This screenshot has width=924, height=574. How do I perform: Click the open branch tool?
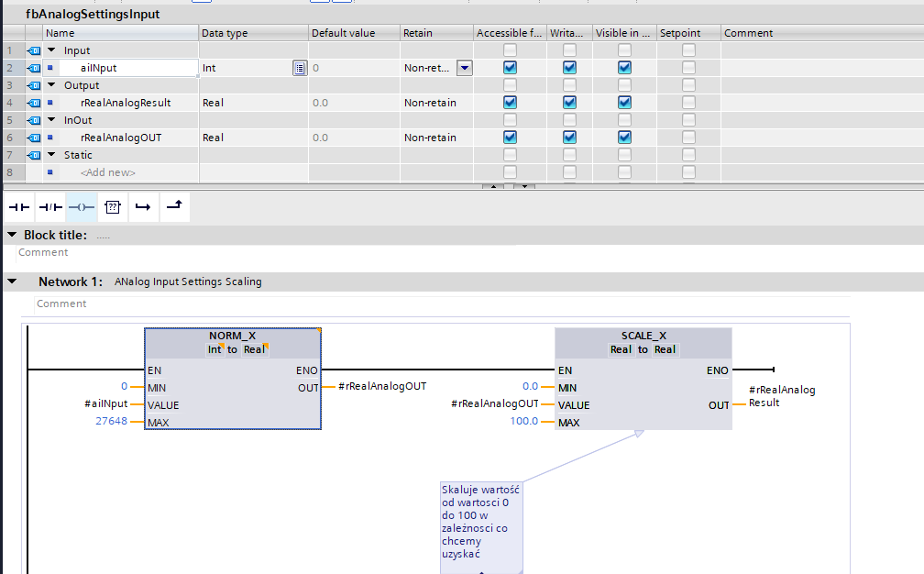point(143,208)
